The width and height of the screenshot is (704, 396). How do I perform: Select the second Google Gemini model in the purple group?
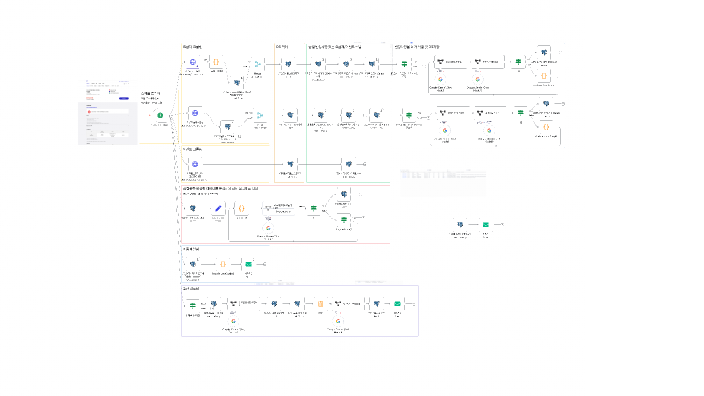(x=338, y=321)
